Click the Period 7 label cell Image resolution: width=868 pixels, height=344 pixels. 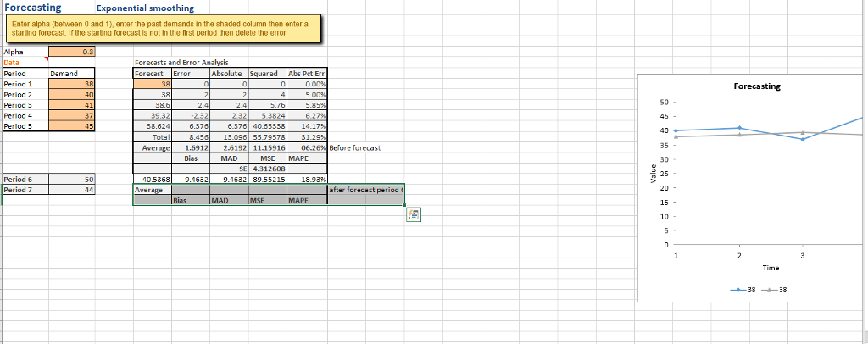pyautogui.click(x=25, y=190)
